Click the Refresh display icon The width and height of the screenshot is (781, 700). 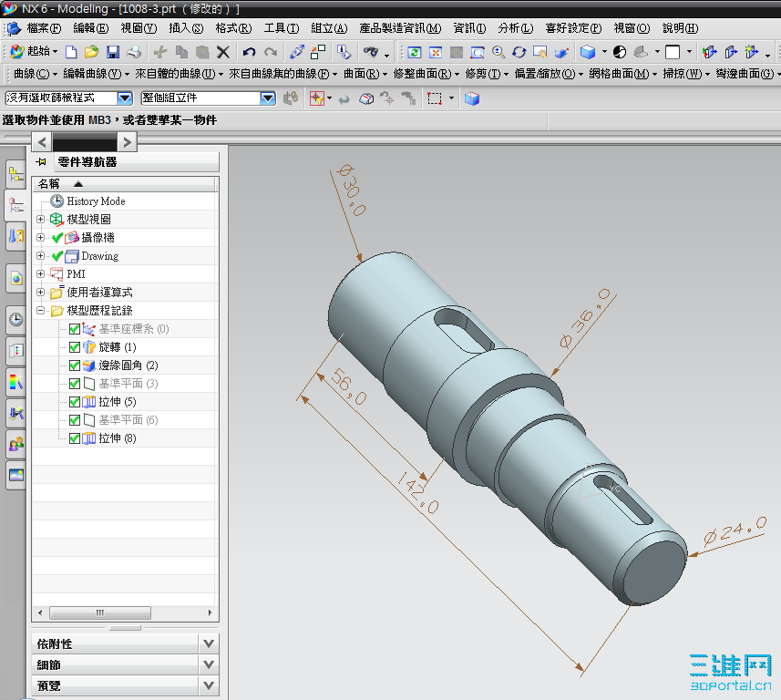(x=415, y=52)
